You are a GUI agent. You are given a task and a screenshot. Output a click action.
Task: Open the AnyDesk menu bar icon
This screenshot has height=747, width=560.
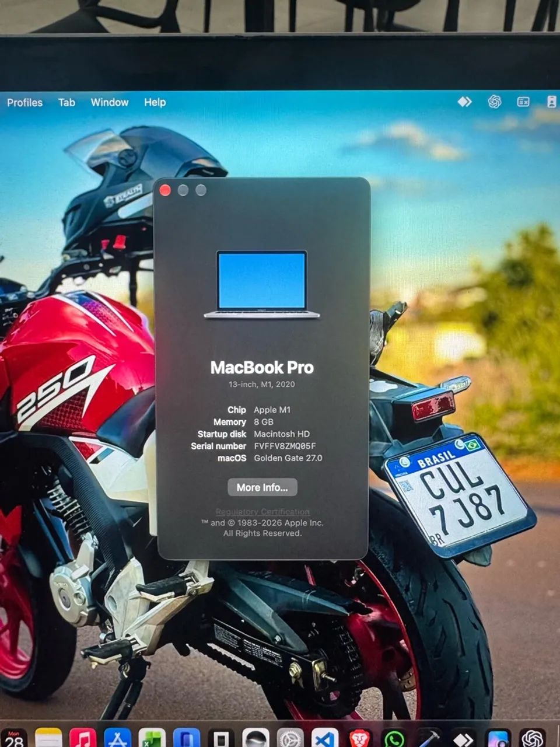pos(464,102)
